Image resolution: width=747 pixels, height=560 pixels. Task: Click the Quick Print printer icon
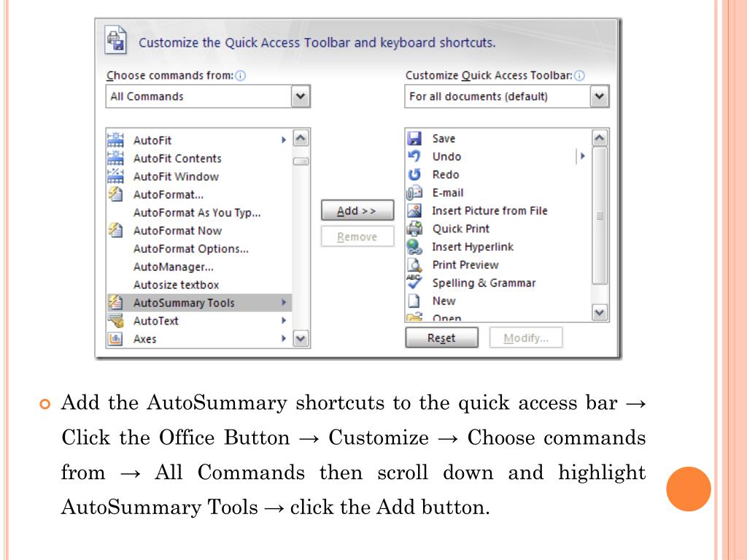coord(414,228)
